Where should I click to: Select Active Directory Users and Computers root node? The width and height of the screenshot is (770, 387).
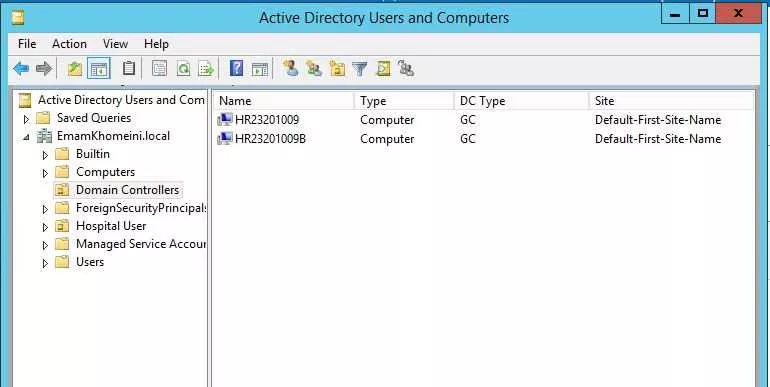[x=121, y=100]
